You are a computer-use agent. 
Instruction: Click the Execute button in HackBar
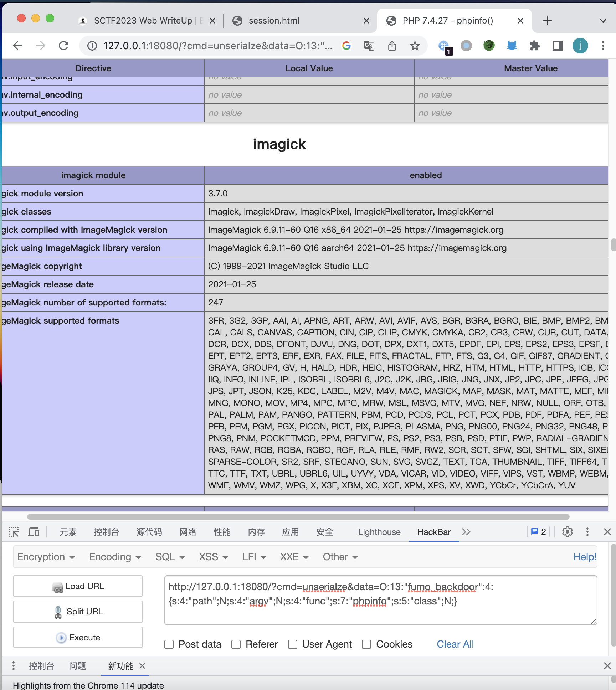point(78,637)
